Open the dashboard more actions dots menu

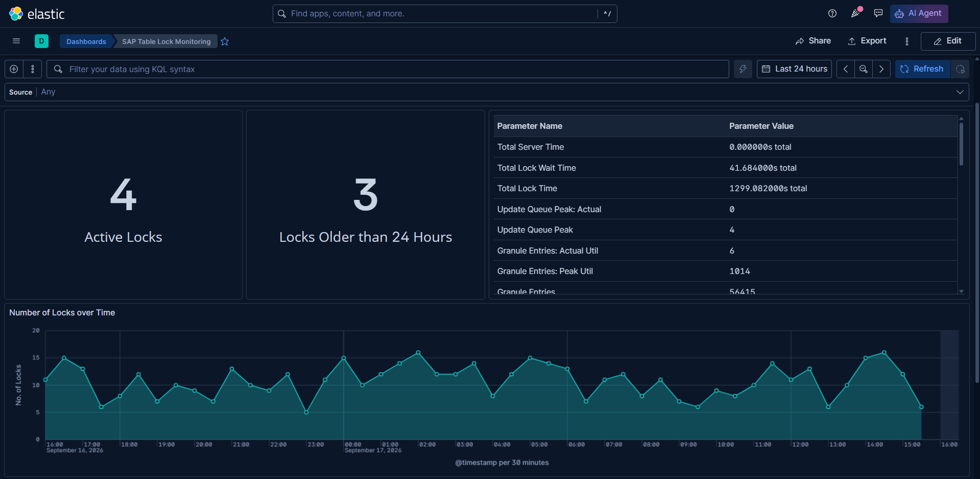907,41
